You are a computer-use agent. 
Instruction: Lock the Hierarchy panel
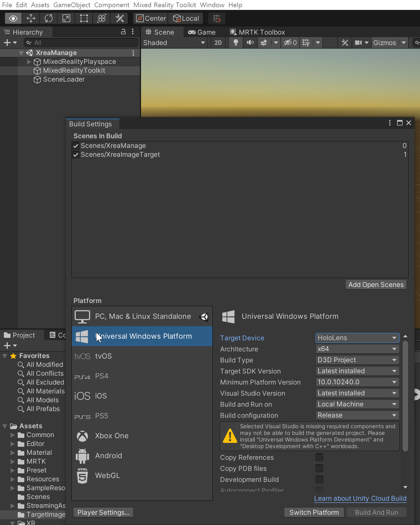pos(123,32)
